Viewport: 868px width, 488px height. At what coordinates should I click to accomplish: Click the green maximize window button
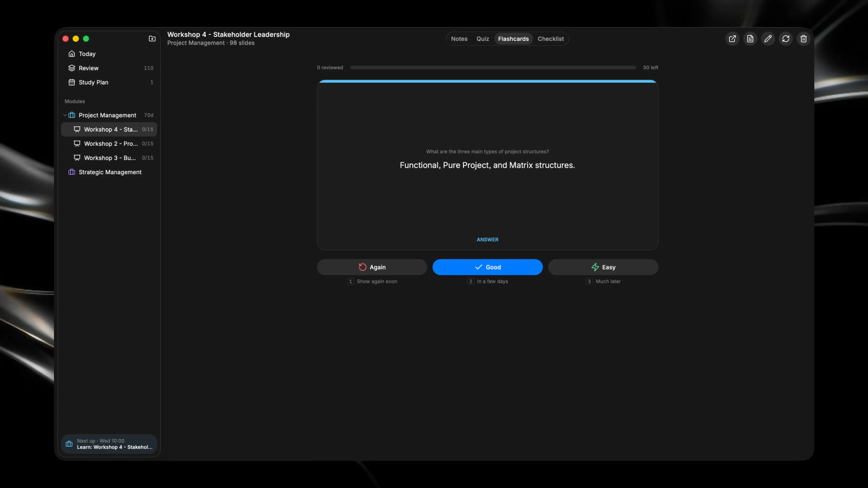point(86,39)
